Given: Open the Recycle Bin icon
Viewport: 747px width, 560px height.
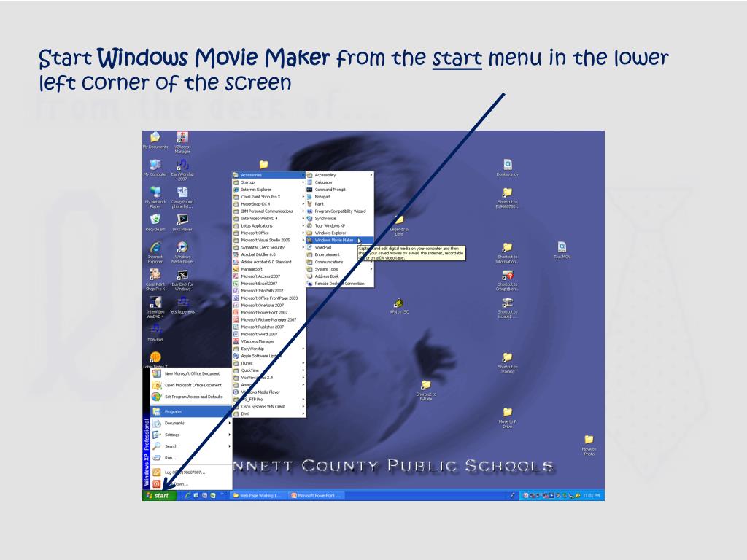Looking at the screenshot, I should click(155, 223).
